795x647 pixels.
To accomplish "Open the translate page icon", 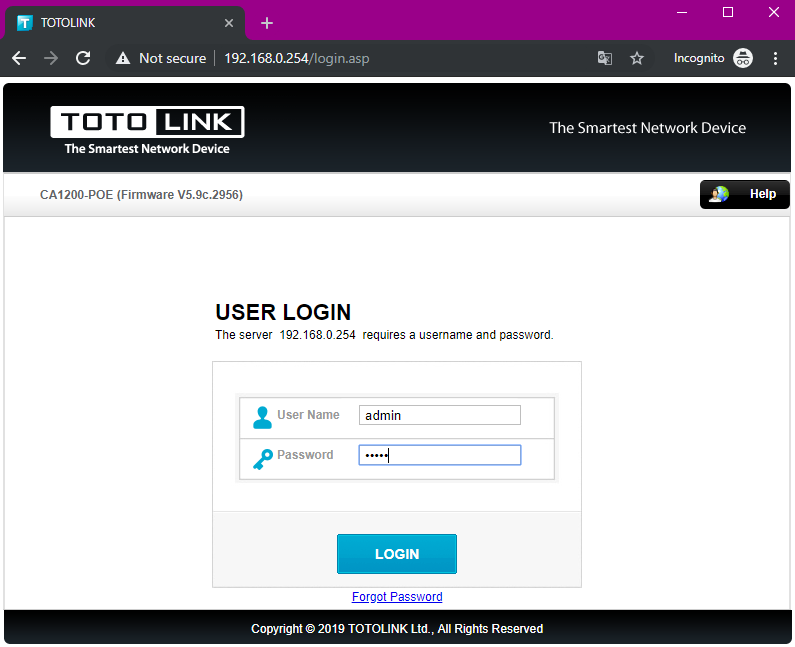I will (604, 58).
